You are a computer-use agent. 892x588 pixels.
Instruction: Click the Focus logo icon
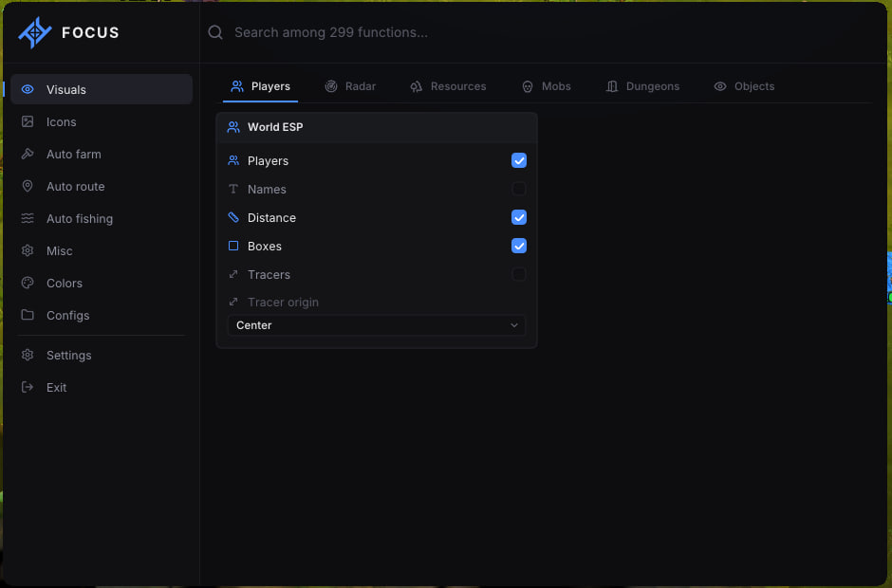[35, 32]
